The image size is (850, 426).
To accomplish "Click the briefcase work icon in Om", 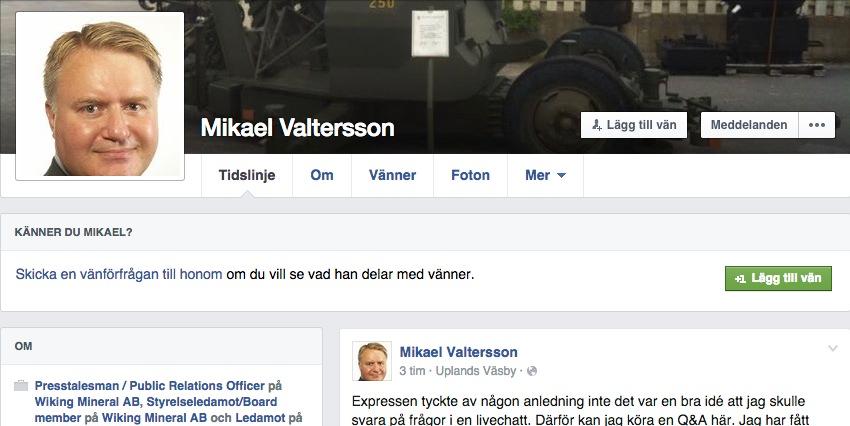I will pyautogui.click(x=21, y=386).
